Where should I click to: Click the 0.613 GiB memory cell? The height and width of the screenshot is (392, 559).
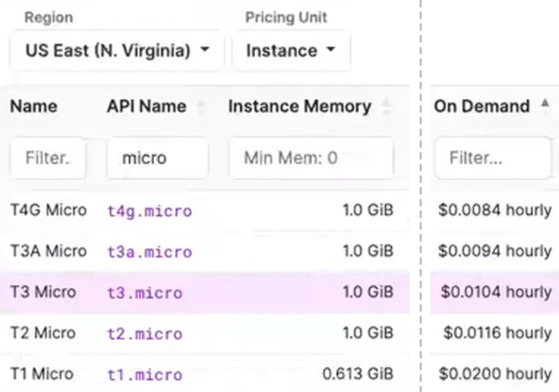tap(358, 373)
